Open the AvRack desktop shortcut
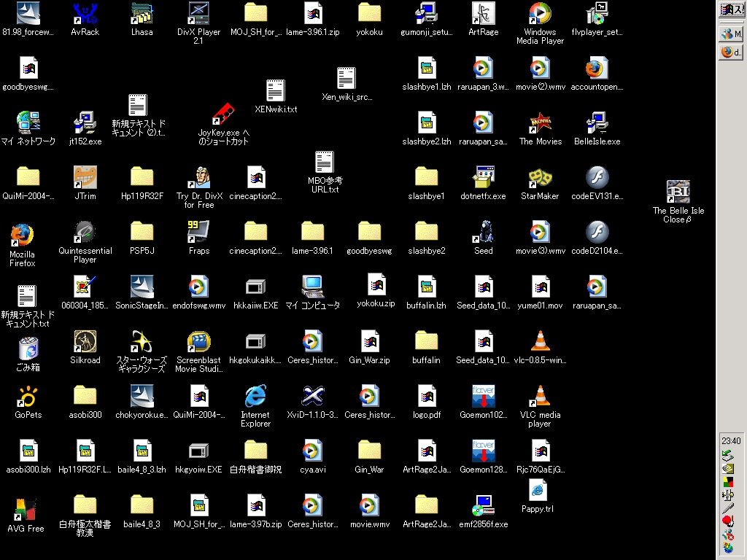Image resolution: width=747 pixels, height=560 pixels. [85, 19]
